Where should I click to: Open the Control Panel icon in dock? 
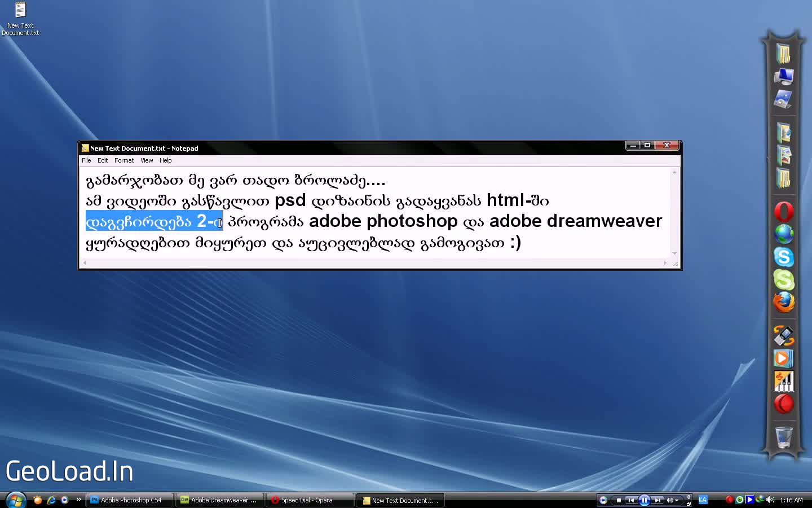pos(783,99)
